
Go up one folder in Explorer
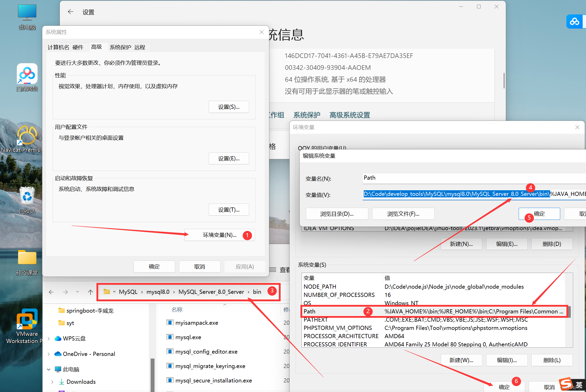pos(90,292)
